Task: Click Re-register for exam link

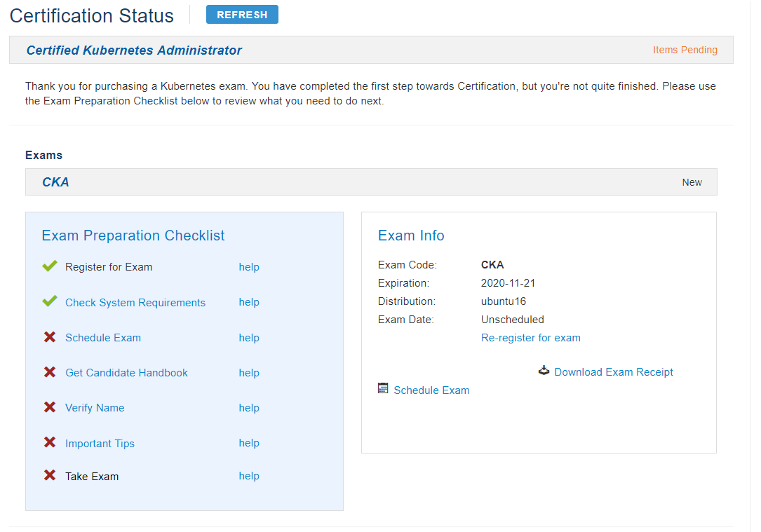Action: coord(530,338)
